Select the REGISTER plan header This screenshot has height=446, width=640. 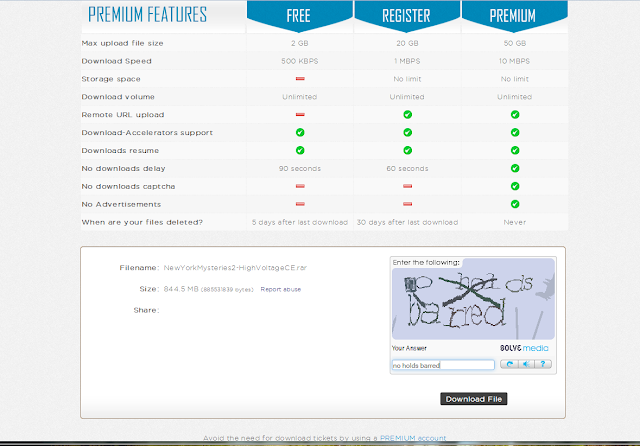[407, 16]
